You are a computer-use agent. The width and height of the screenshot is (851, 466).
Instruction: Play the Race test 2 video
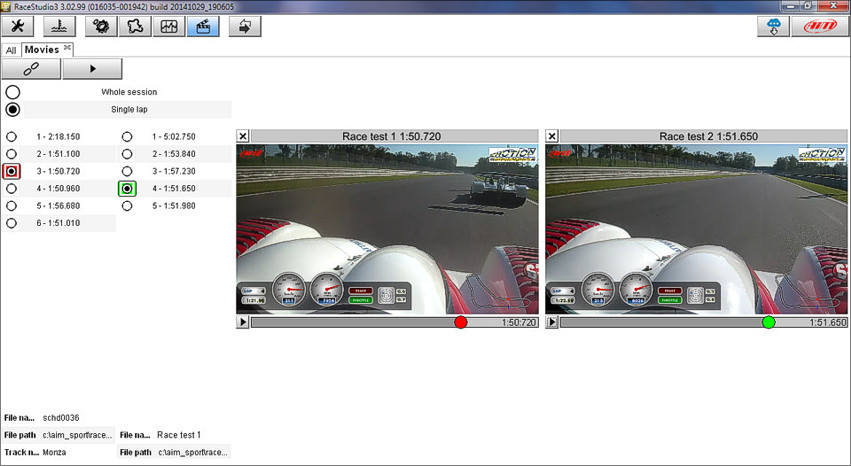click(x=552, y=322)
